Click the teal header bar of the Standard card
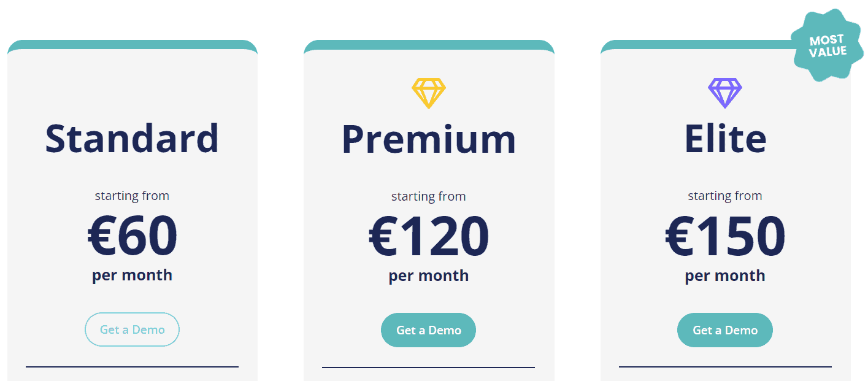 pos(132,44)
